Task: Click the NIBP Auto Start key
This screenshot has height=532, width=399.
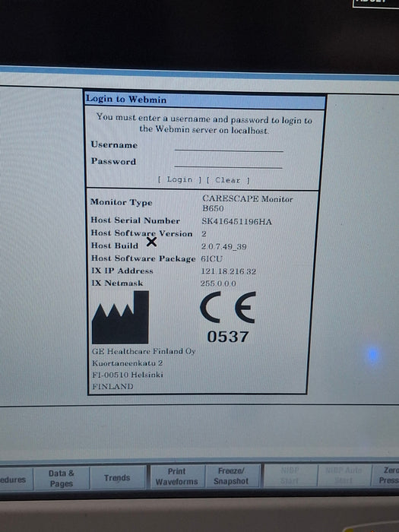Action: [344, 475]
